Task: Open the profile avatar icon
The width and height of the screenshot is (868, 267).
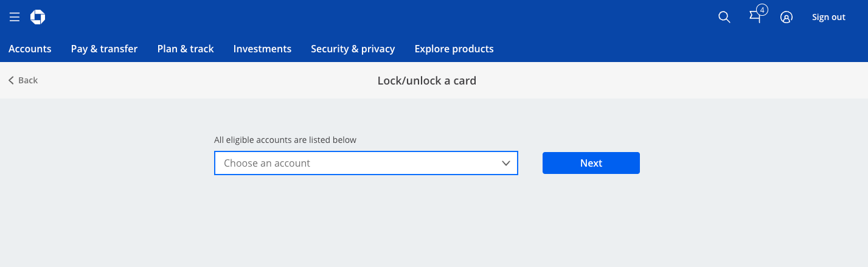Action: tap(786, 18)
